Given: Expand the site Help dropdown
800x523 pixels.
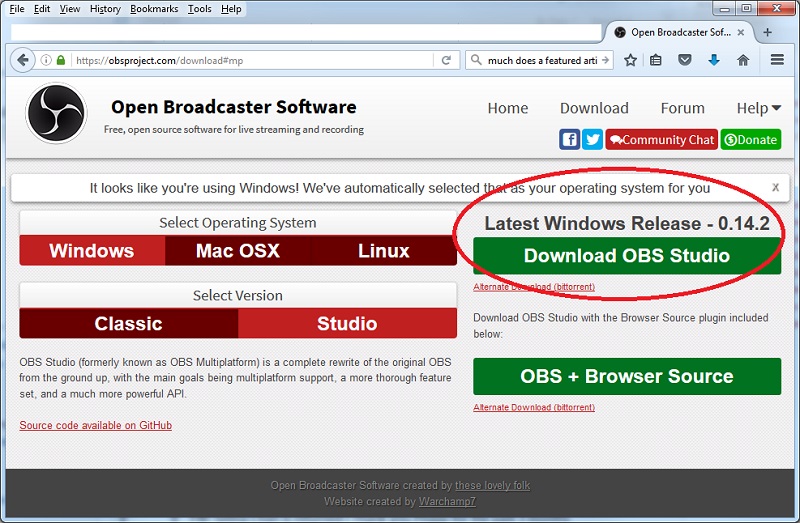Looking at the screenshot, I should 759,108.
